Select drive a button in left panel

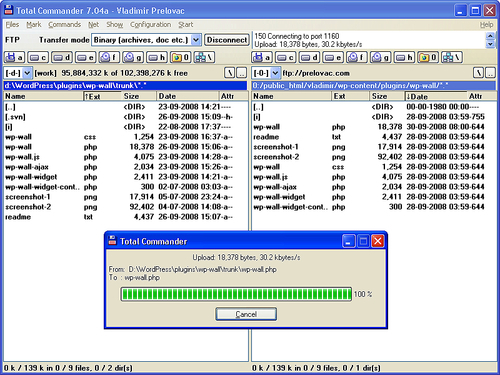[x=14, y=57]
